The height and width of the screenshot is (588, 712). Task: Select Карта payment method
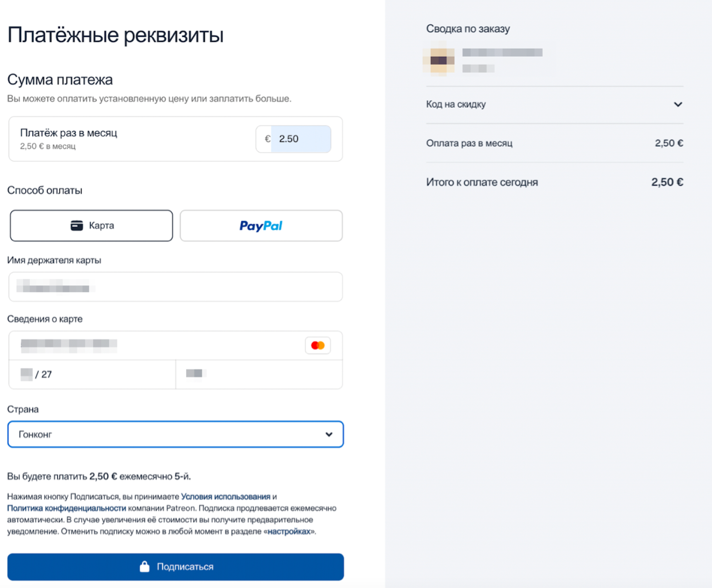pyautogui.click(x=91, y=226)
